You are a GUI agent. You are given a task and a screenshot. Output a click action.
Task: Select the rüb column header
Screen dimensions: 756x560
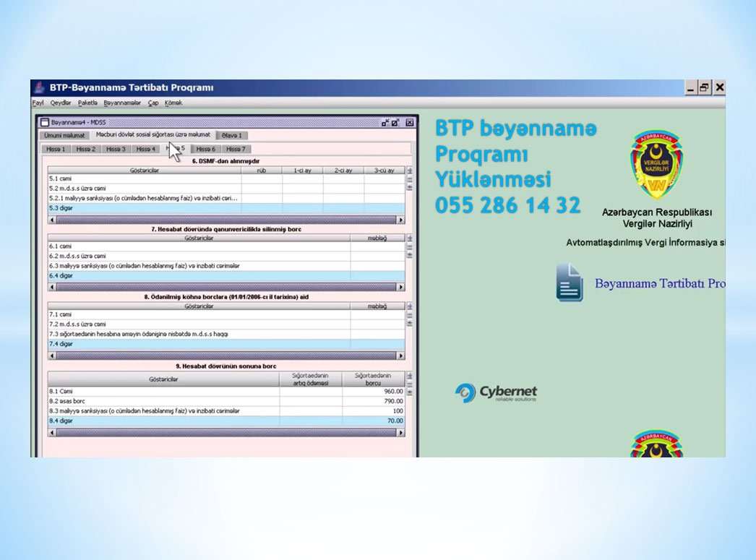tap(262, 171)
